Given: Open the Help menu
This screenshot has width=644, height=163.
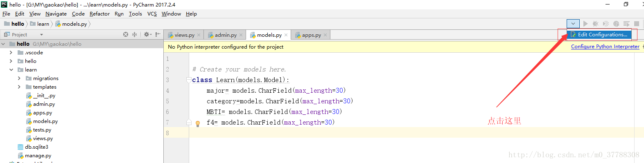Looking at the screenshot, I should [x=191, y=13].
